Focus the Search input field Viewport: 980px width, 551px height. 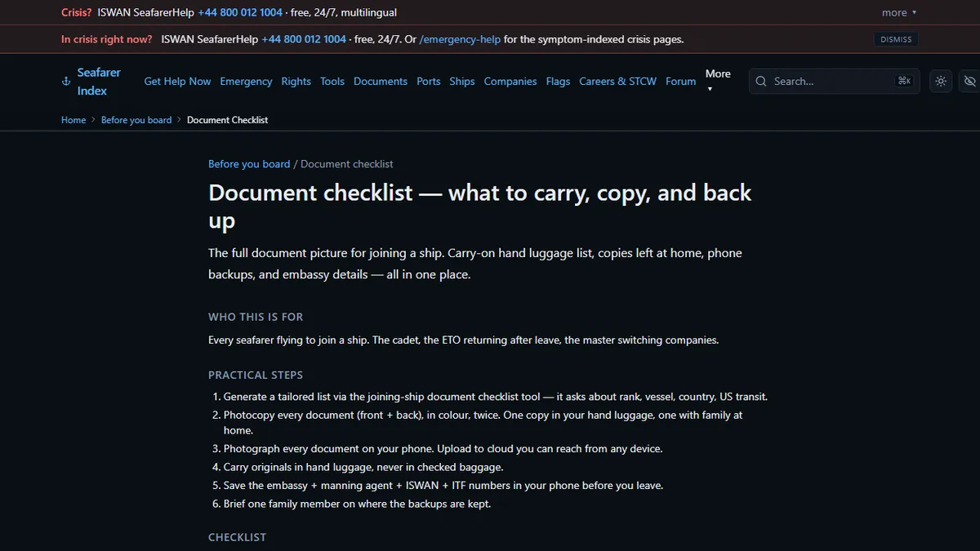click(x=834, y=82)
